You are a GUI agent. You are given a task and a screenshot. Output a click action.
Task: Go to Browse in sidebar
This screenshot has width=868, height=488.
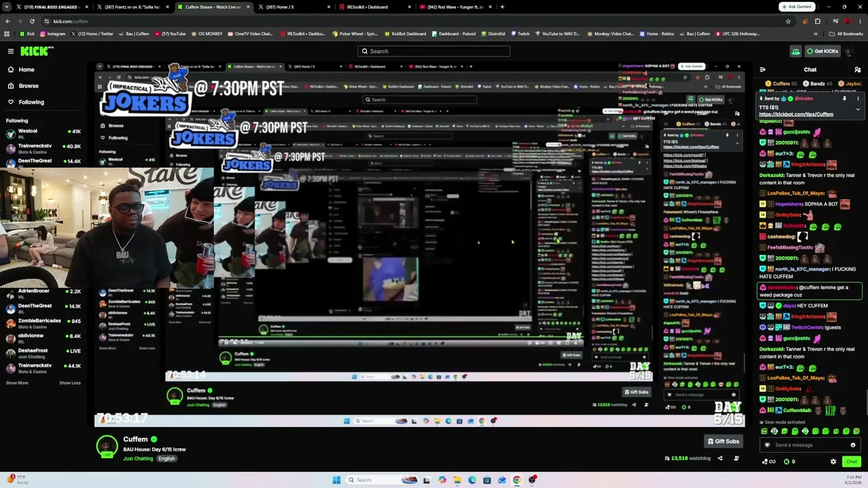(28, 85)
